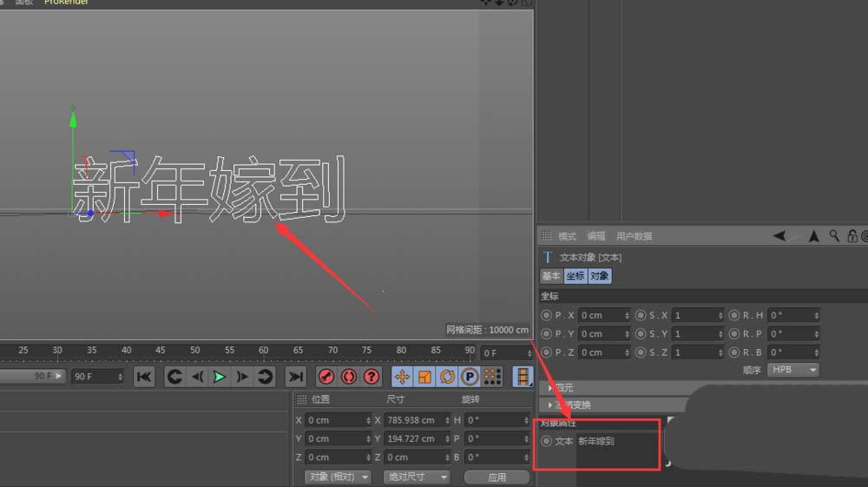Image resolution: width=868 pixels, height=487 pixels.
Task: Toggle the red Autokeying icon
Action: click(x=349, y=377)
